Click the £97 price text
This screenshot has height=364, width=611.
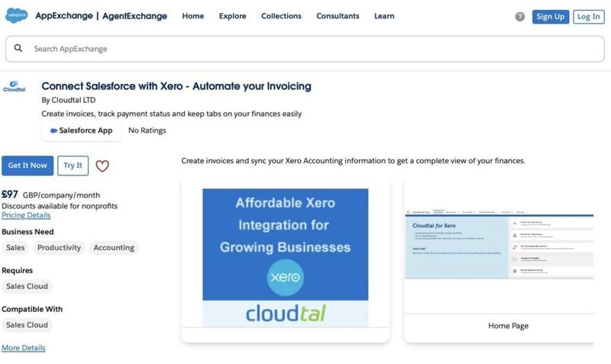10,195
